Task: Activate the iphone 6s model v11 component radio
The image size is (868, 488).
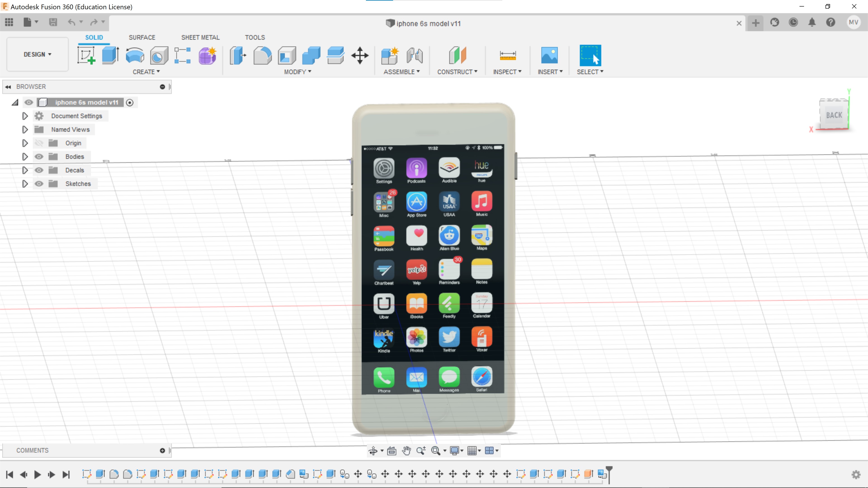Action: (x=130, y=102)
